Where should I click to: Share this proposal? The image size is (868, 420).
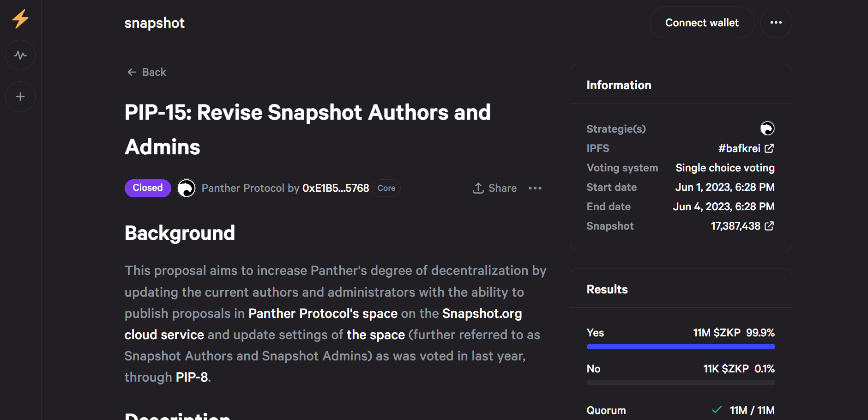494,188
